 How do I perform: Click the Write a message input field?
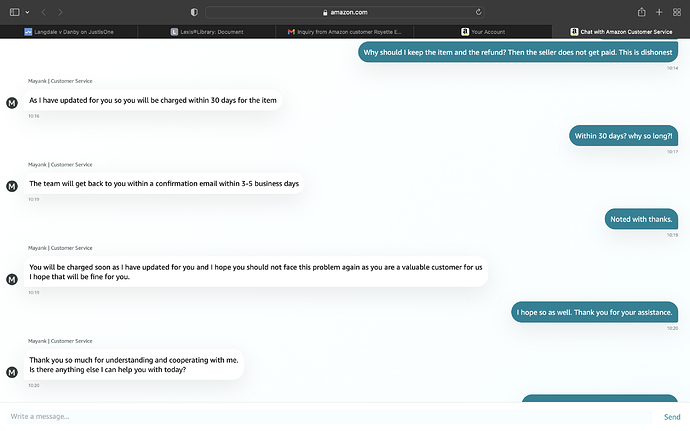click(320, 416)
